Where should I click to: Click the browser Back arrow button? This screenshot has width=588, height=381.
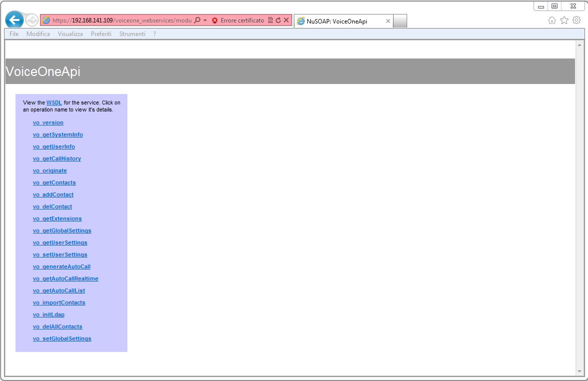14,20
